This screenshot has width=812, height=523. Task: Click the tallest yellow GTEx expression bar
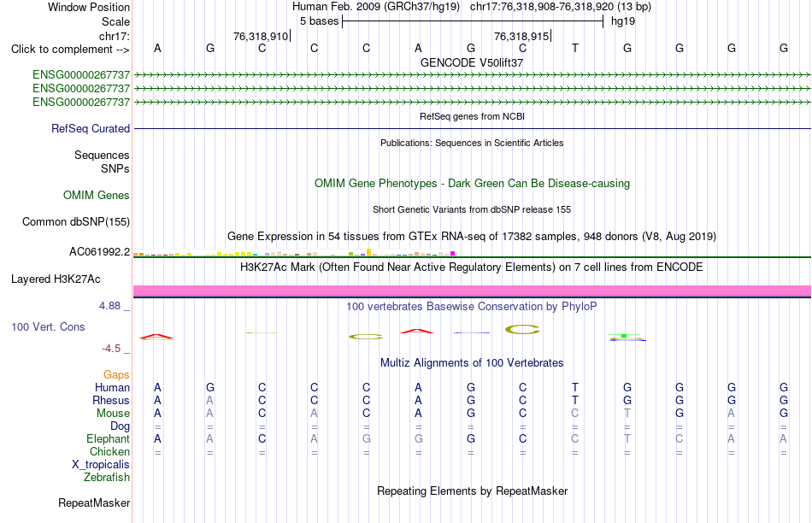pos(368,252)
